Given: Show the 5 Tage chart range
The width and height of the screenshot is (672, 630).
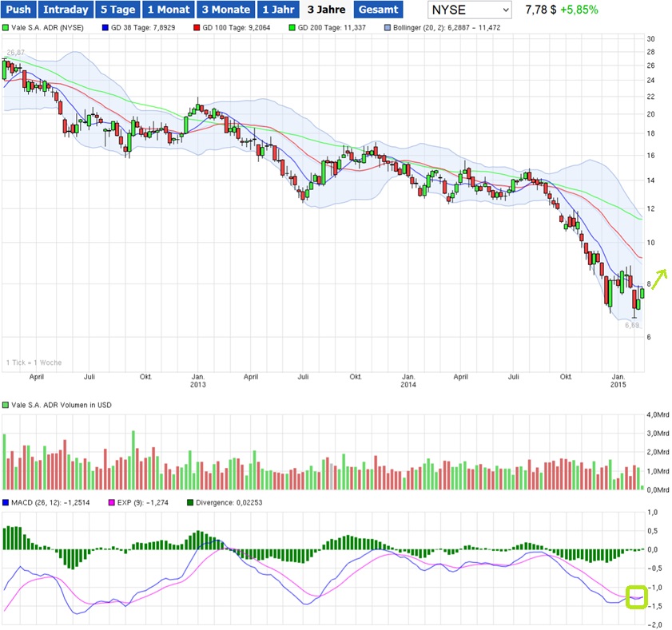Looking at the screenshot, I should tap(117, 10).
